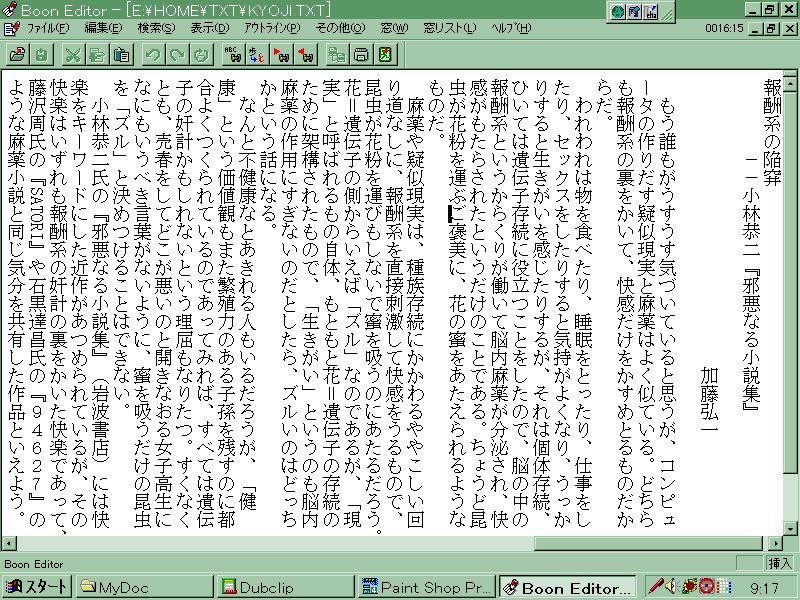
Task: Click the Redo arrow toolbar icon
Action: point(176,54)
